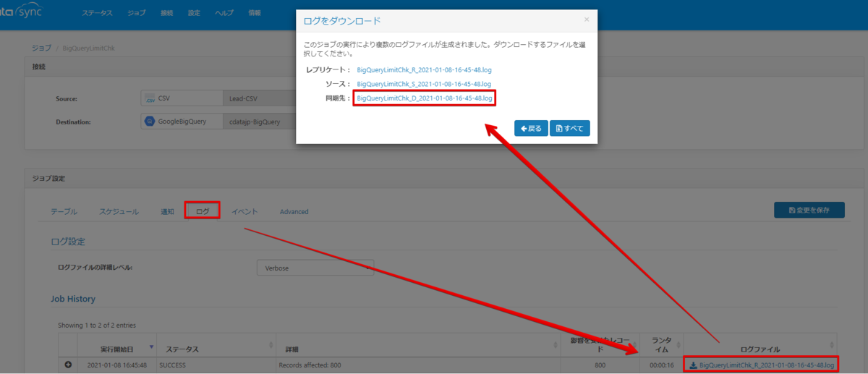This screenshot has height=374, width=868.
Task: Switch to the ログ tab
Action: 203,211
